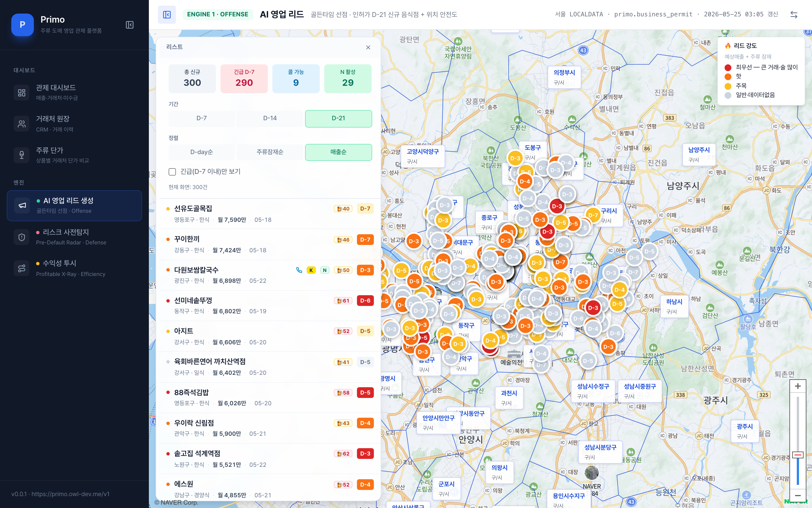
Task: Click the liquor score 40 badge for 선유도골목집
Action: click(343, 209)
